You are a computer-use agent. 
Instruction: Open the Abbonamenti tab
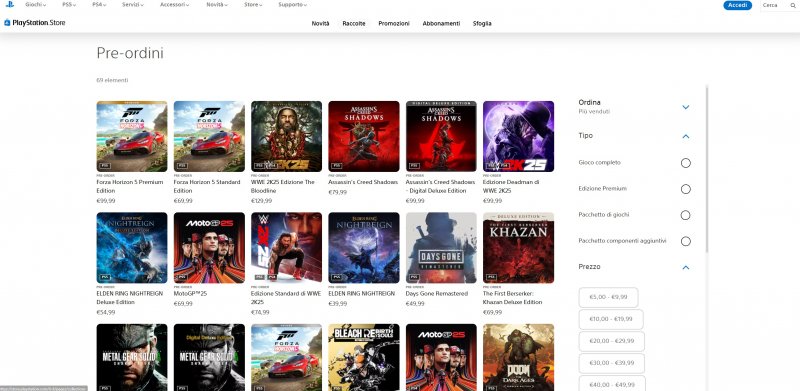click(441, 23)
